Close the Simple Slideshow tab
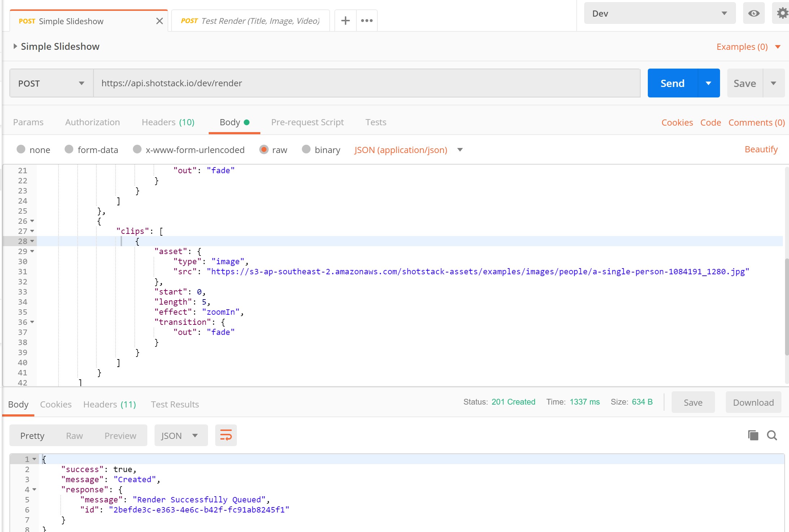Screen dimensions: 789x532 click(x=159, y=21)
